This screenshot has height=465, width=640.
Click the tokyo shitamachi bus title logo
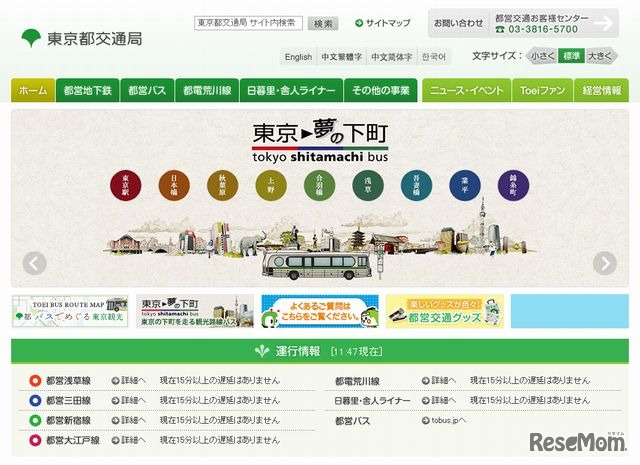click(320, 141)
